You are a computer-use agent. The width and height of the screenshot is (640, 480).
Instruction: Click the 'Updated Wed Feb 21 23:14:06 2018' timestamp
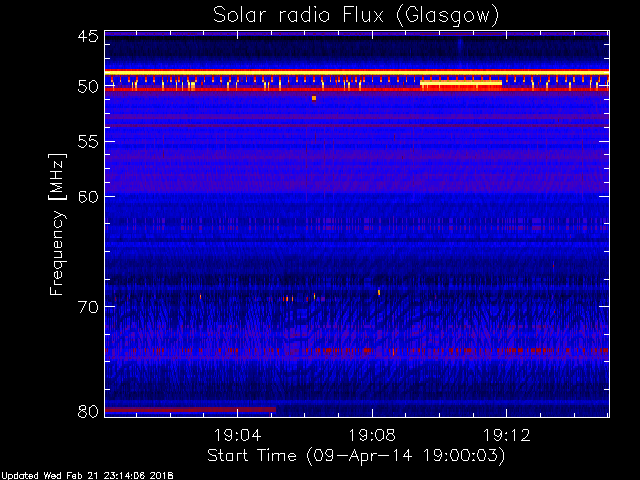pyautogui.click(x=87, y=476)
